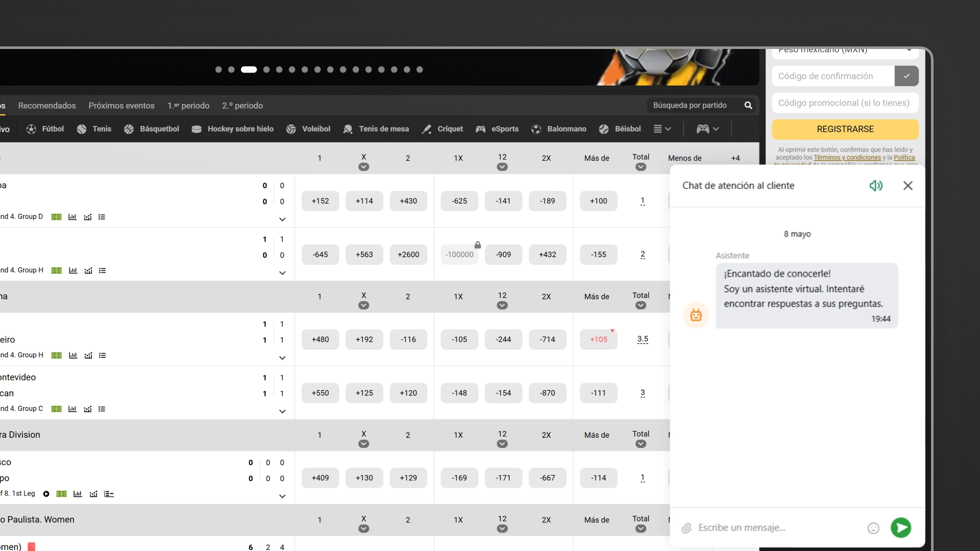Screen dimensions: 980x551
Task: Open statistics bar chart for Group D match
Action: [x=72, y=217]
